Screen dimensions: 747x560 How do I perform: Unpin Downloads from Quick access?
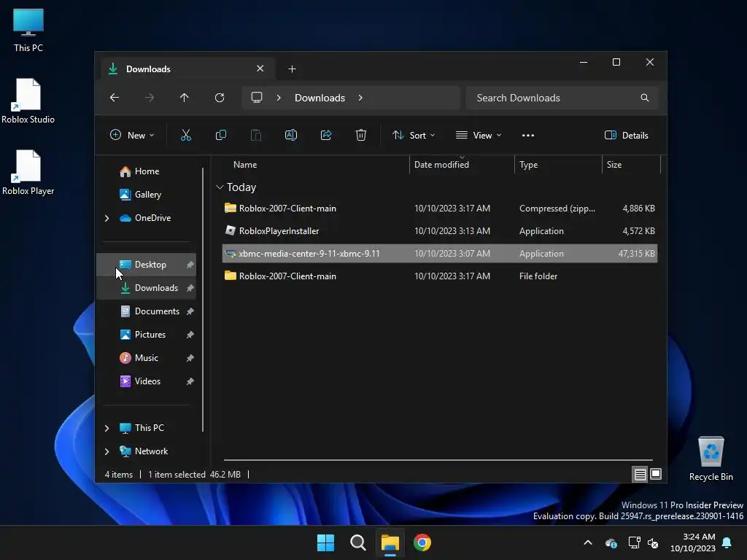pos(190,288)
